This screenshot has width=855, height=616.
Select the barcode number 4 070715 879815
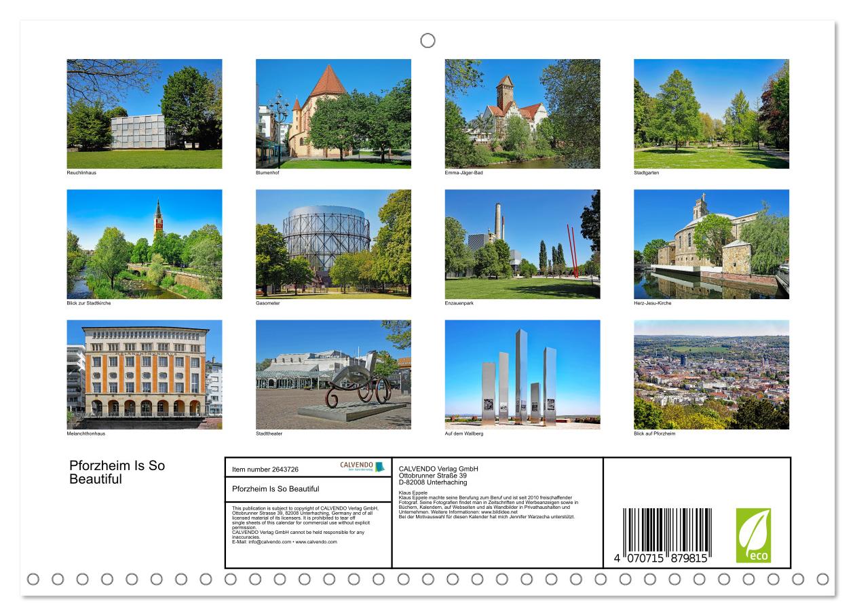coord(662,559)
